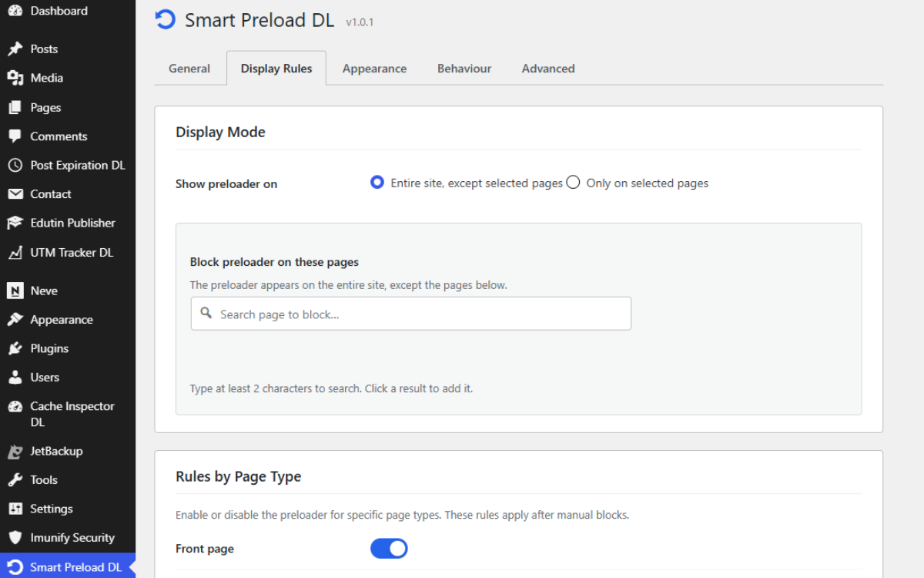The height and width of the screenshot is (578, 924).
Task: Click the Media library icon
Action: [15, 78]
